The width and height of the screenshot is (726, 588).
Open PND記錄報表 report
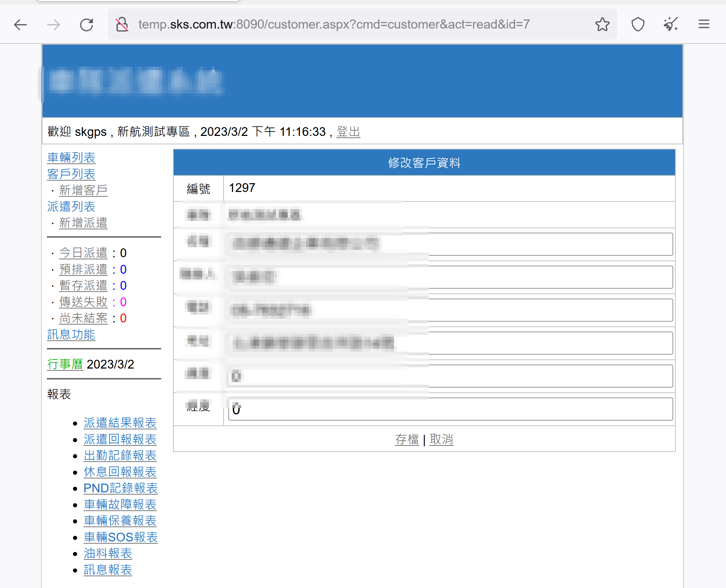point(121,488)
